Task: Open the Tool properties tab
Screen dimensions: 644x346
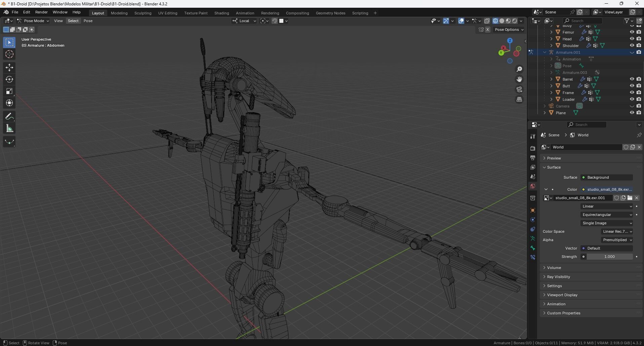Action: [x=532, y=136]
